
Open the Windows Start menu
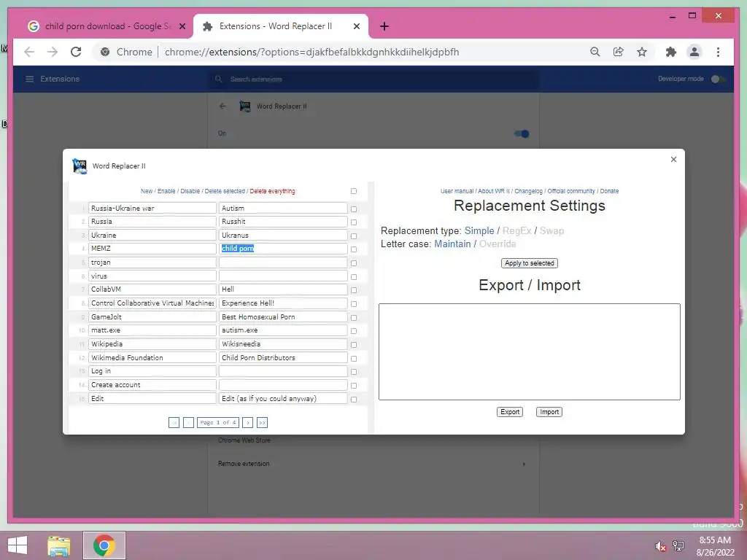tap(18, 545)
